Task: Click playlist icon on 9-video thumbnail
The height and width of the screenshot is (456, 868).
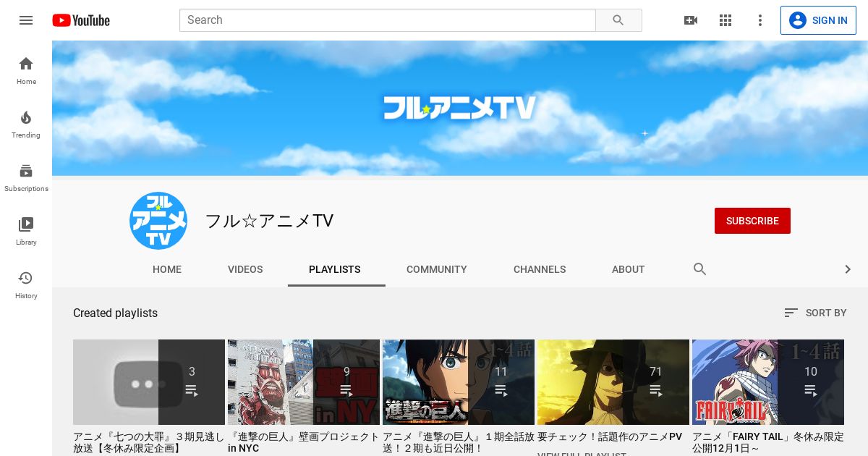Action: 346,391
